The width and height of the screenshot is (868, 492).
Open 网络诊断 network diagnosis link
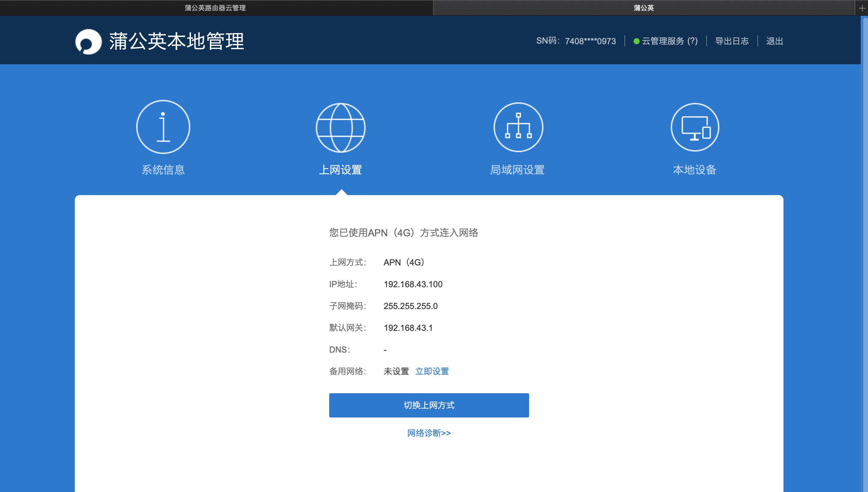pyautogui.click(x=429, y=433)
